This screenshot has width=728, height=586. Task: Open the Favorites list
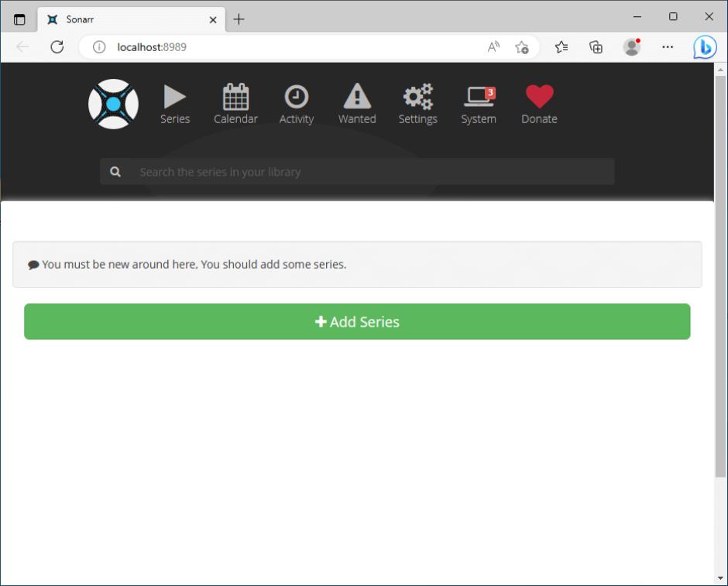tap(561, 47)
